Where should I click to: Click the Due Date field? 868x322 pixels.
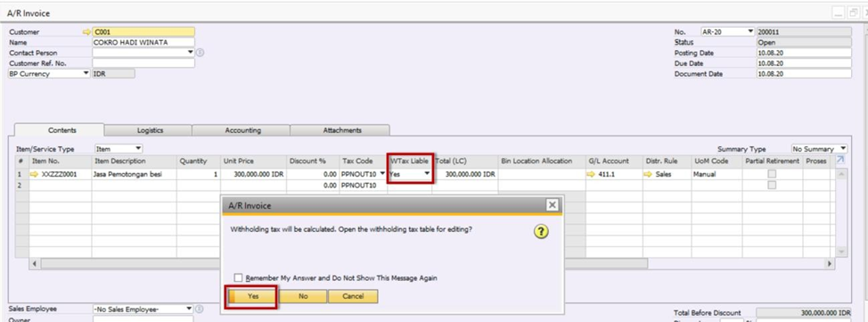coord(804,63)
